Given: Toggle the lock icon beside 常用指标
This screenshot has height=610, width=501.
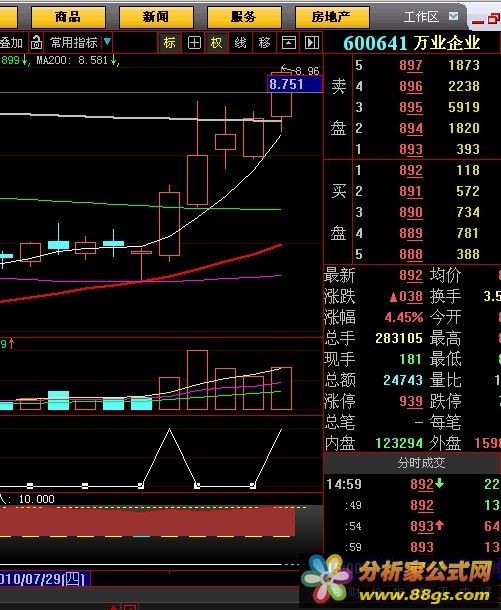Looking at the screenshot, I should tap(36, 42).
